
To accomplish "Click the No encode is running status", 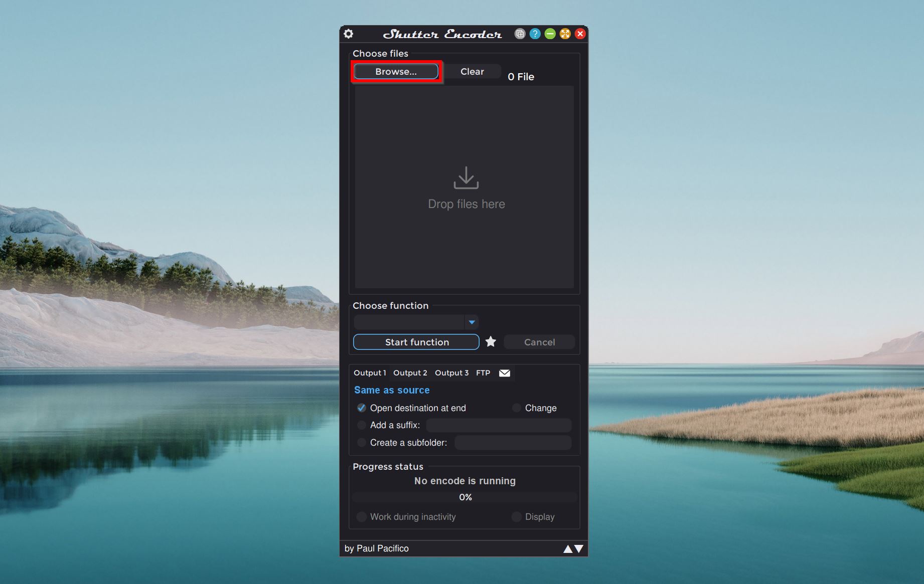I will pos(465,481).
